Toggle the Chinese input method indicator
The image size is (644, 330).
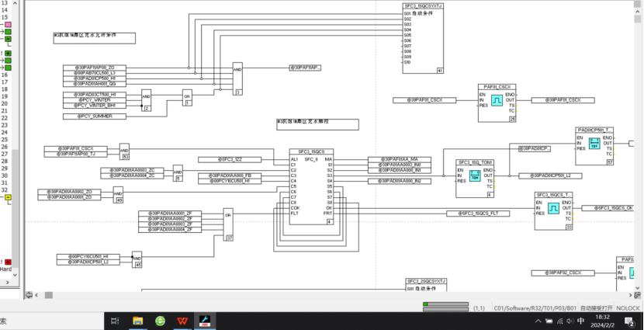point(581,321)
